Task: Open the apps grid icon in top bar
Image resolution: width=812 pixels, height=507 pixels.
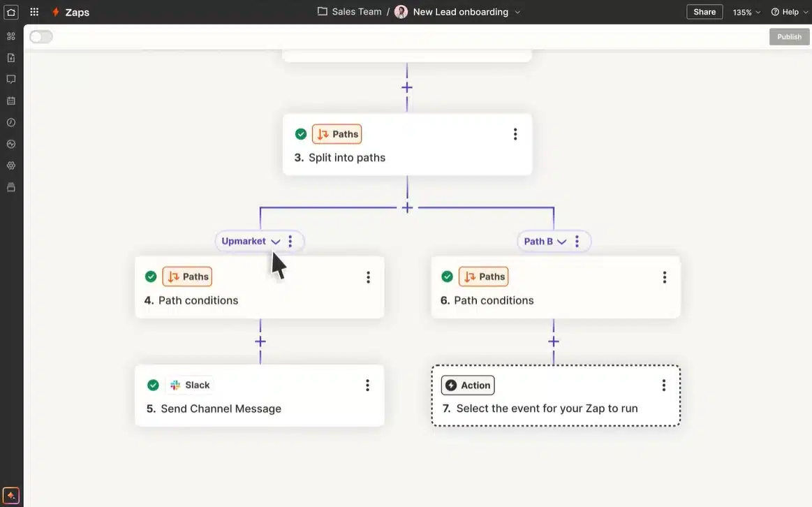Action: pos(34,12)
